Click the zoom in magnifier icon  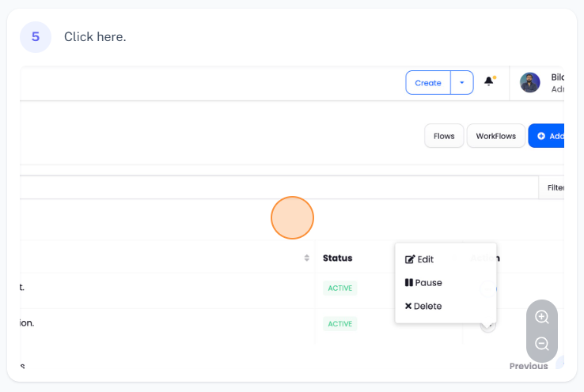tap(542, 317)
